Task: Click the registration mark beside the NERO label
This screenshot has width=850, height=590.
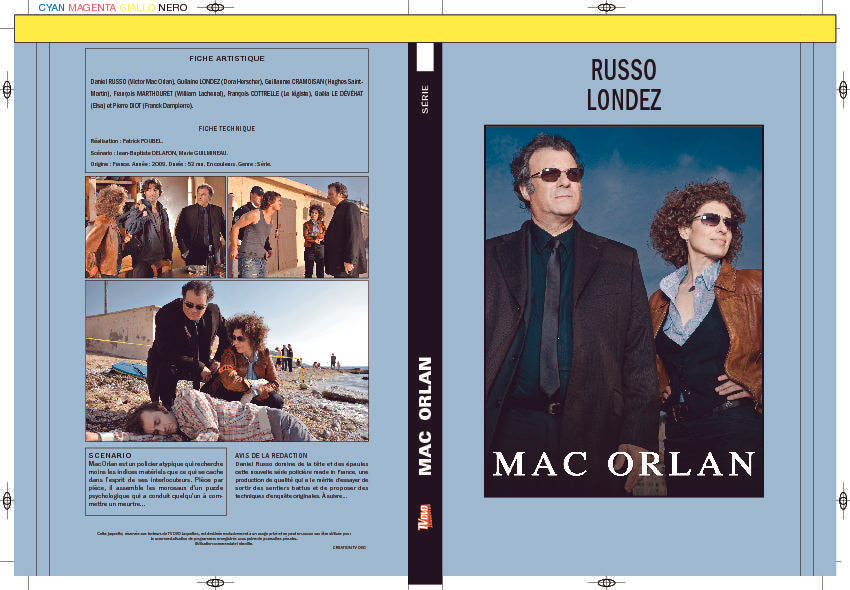Action: [x=215, y=8]
